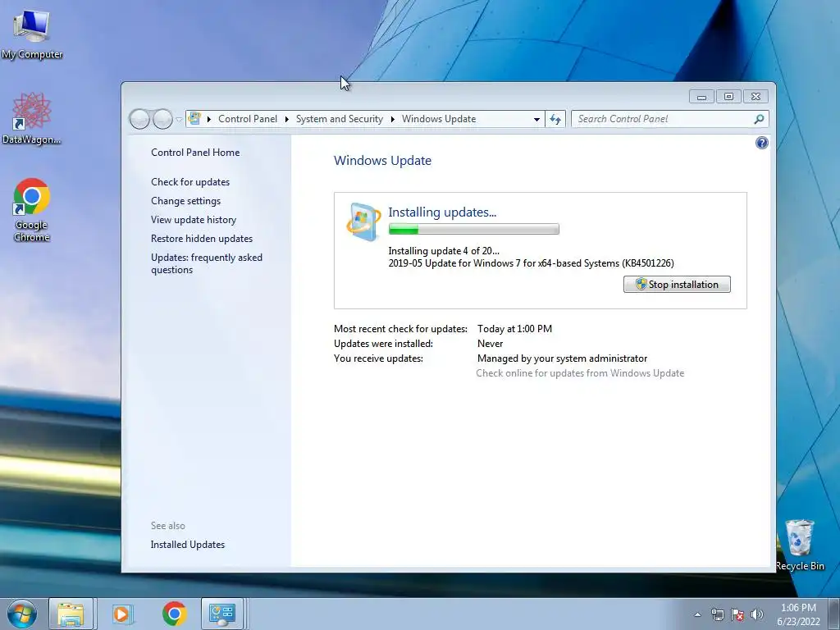The width and height of the screenshot is (840, 630).
Task: Open the address bar history dropdown
Action: [536, 120]
